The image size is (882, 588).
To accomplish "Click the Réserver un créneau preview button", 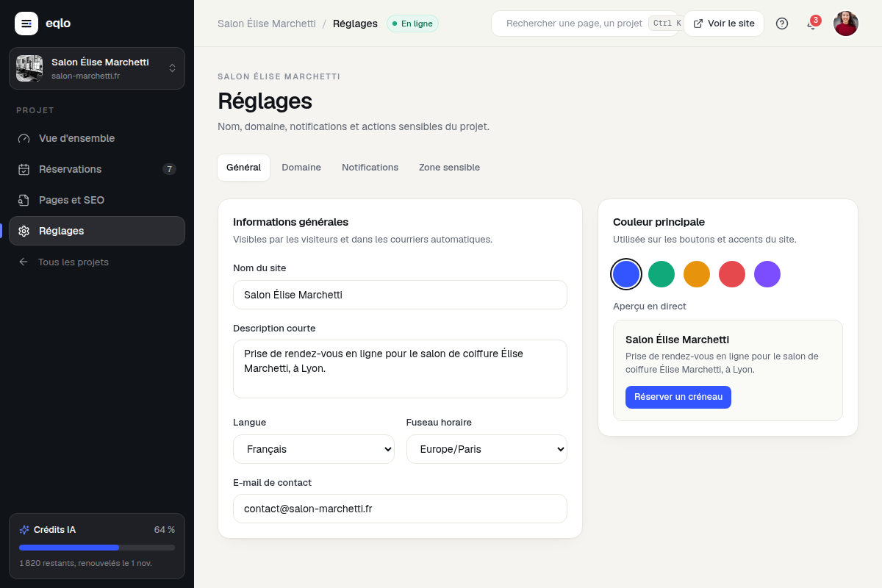I will click(x=678, y=397).
